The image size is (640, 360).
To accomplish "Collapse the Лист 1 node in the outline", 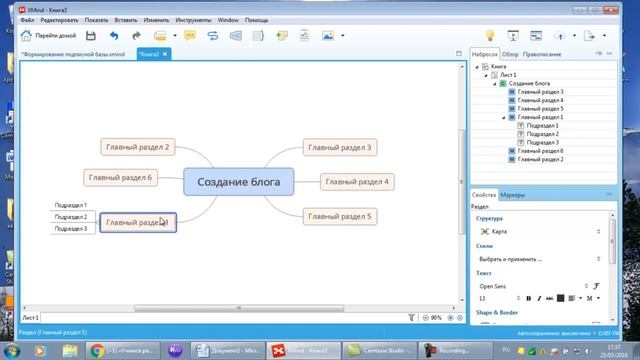I will click(486, 75).
